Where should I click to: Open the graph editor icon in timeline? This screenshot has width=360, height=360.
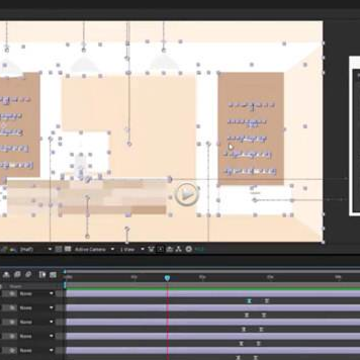[x=53, y=275]
